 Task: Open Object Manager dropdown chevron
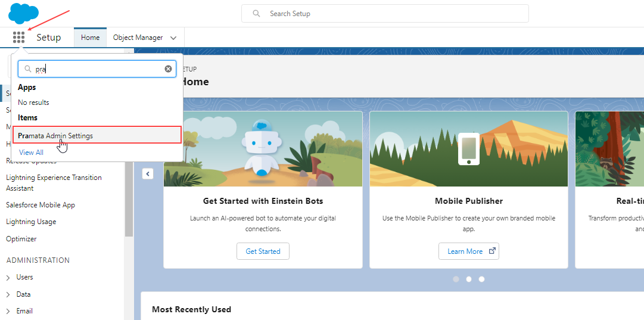tap(173, 38)
